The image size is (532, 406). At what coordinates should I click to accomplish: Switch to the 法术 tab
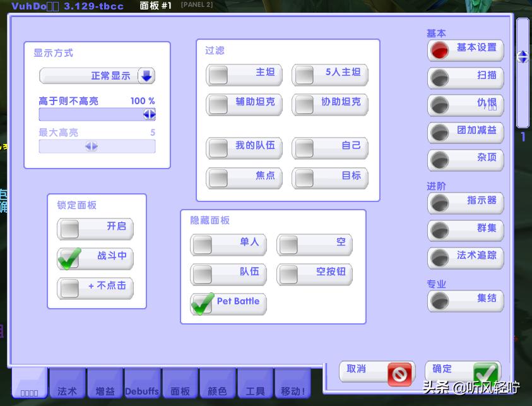67,390
